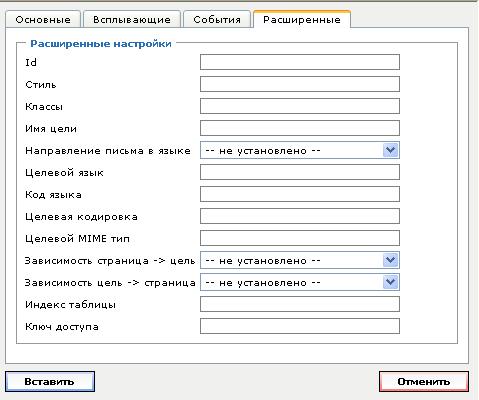Focus the Стиль text field
This screenshot has height=400, width=479.
pyautogui.click(x=300, y=84)
